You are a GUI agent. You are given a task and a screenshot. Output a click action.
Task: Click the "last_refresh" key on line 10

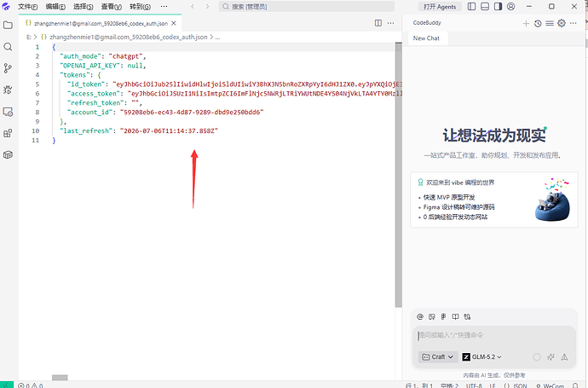(x=86, y=131)
